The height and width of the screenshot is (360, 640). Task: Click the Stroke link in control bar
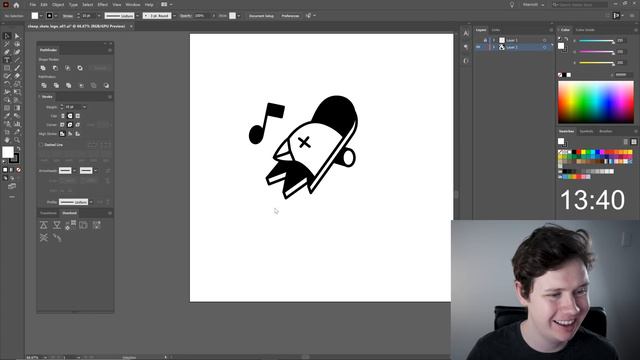coord(68,16)
